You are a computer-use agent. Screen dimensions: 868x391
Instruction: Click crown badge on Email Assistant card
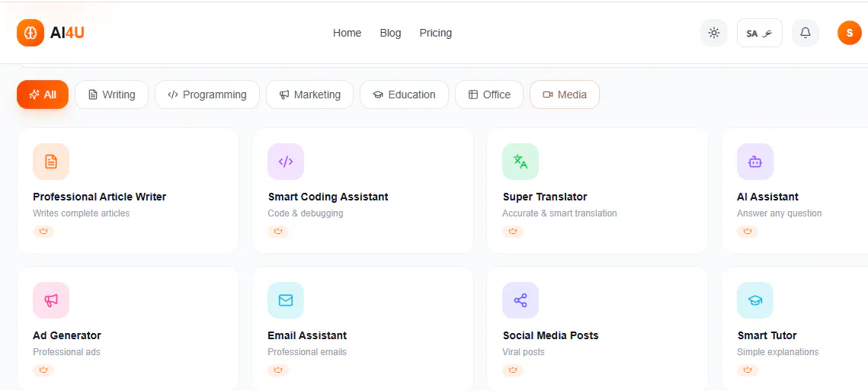pos(278,370)
